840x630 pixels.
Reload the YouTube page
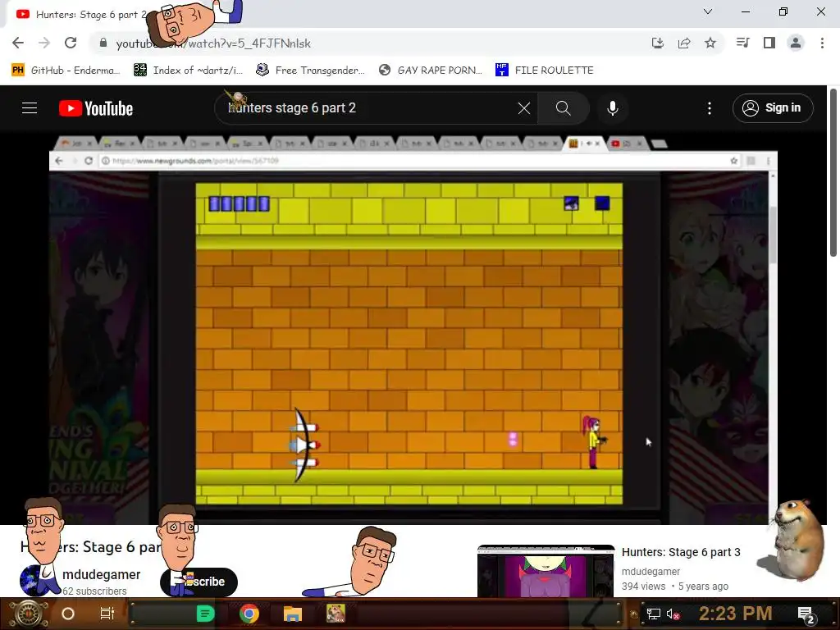tap(71, 43)
